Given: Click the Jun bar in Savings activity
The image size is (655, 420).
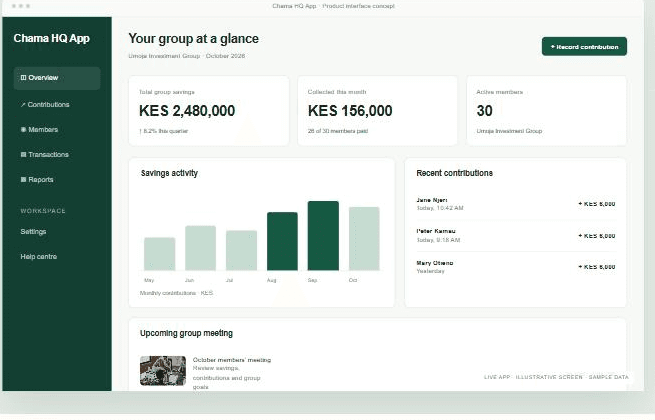Looking at the screenshot, I should 201,248.
